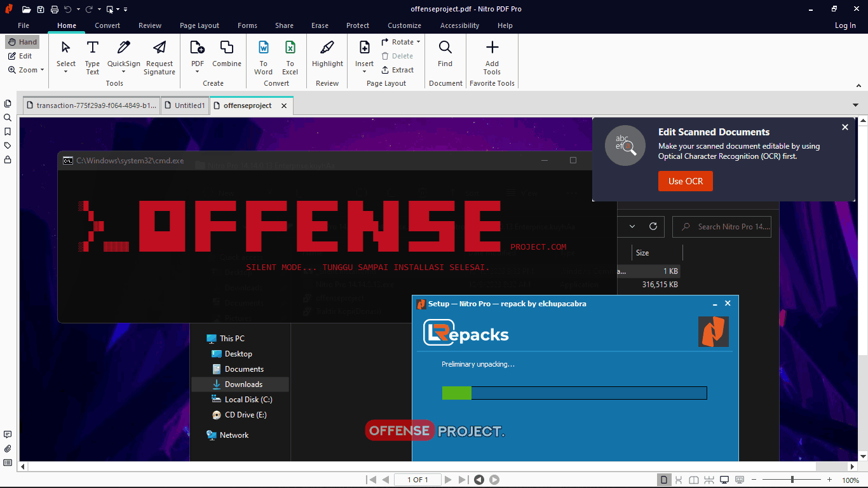868x488 pixels.
Task: Open the Pages pane from left sidebar
Action: [8, 104]
